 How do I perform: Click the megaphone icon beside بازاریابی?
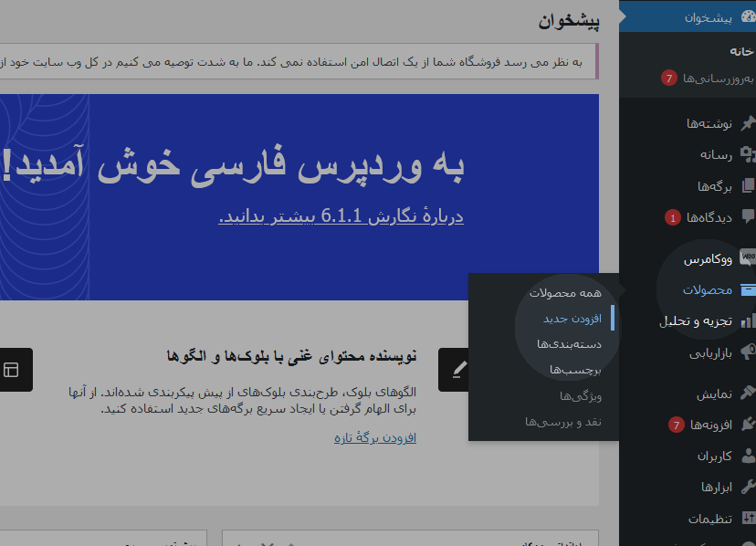coord(748,352)
